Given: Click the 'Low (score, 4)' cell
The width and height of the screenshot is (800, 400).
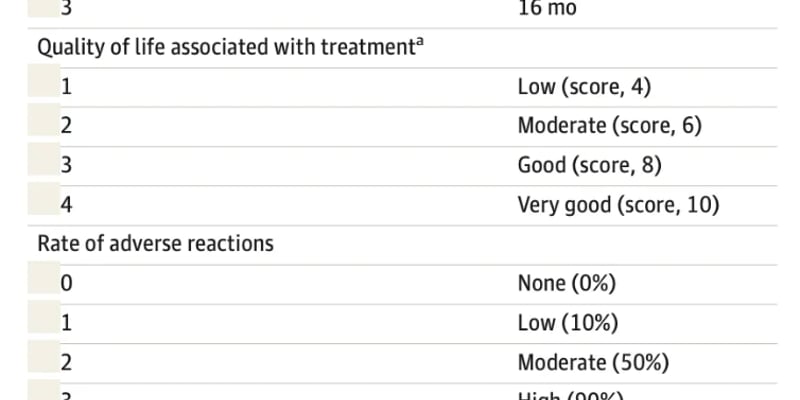Looking at the screenshot, I should pos(584,87).
